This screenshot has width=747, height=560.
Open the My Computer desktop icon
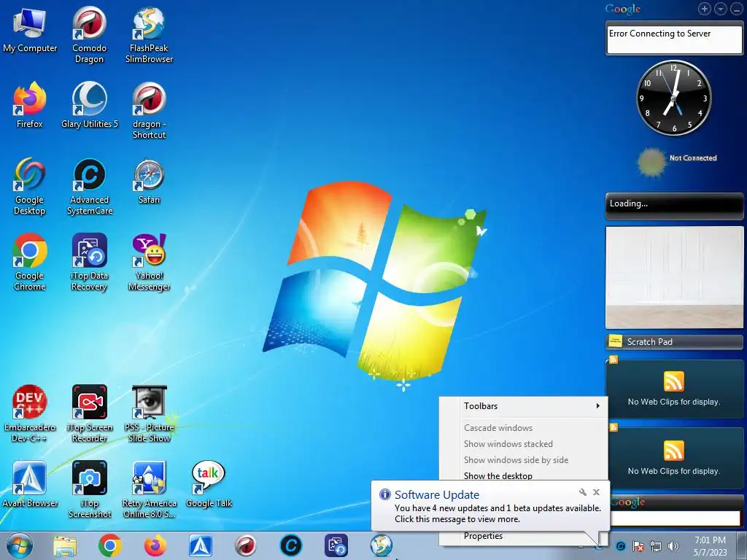point(29,29)
